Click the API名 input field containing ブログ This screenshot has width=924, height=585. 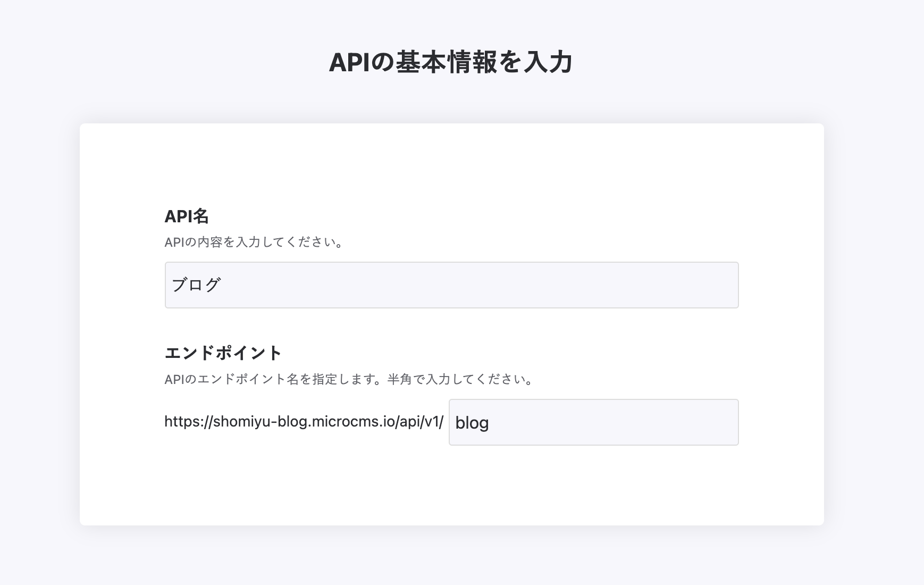point(451,285)
